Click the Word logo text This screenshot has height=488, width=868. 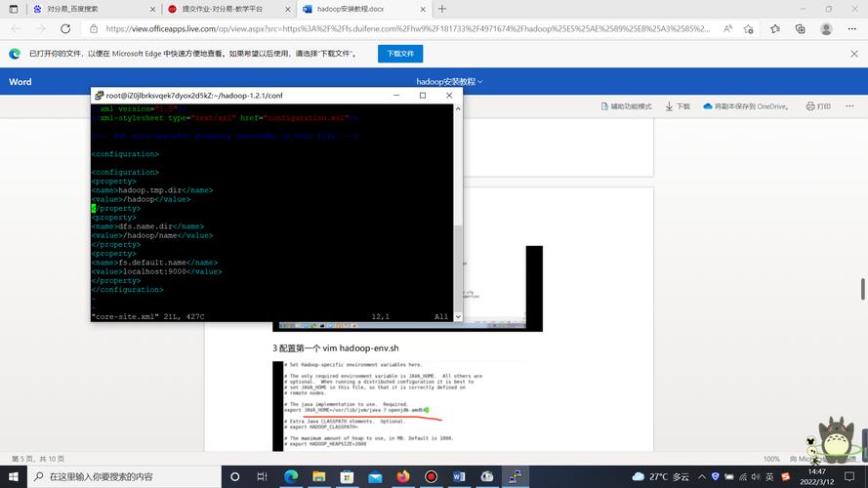point(20,82)
